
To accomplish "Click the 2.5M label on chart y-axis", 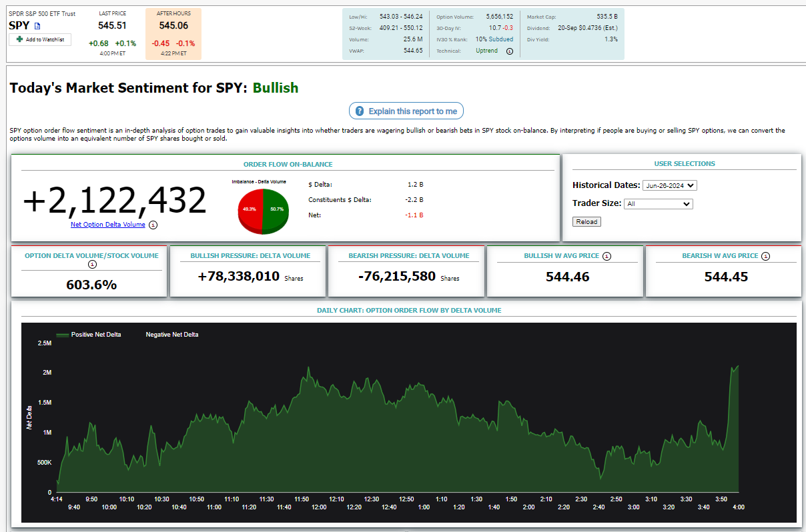I will (45, 343).
